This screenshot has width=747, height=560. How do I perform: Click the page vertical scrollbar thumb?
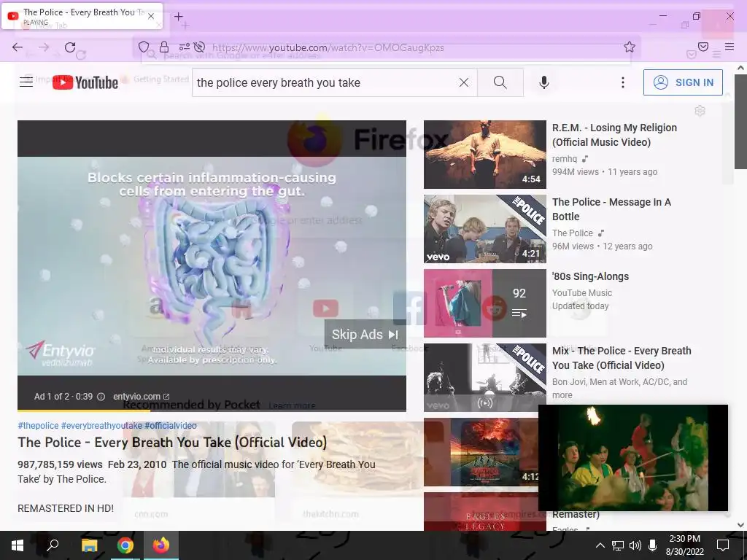click(x=740, y=122)
